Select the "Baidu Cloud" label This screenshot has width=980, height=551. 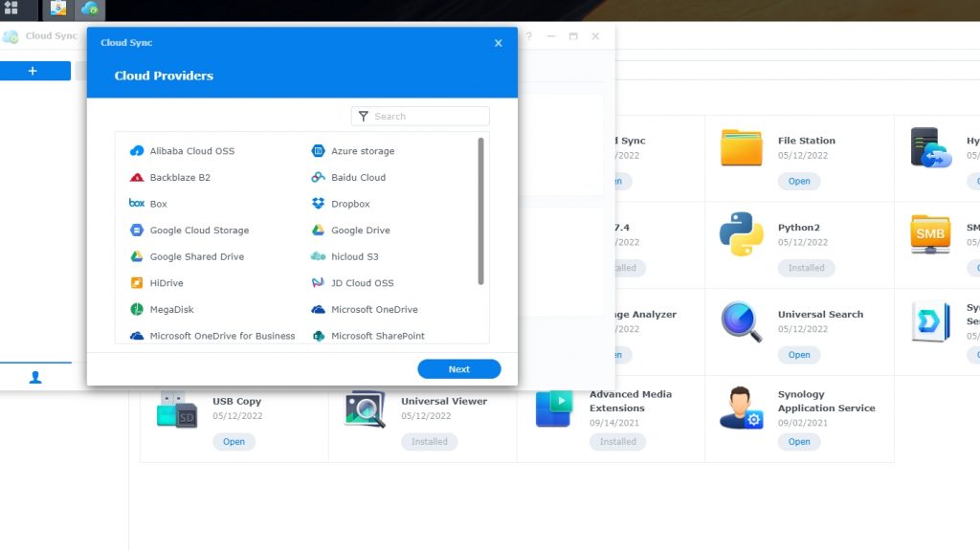(358, 177)
